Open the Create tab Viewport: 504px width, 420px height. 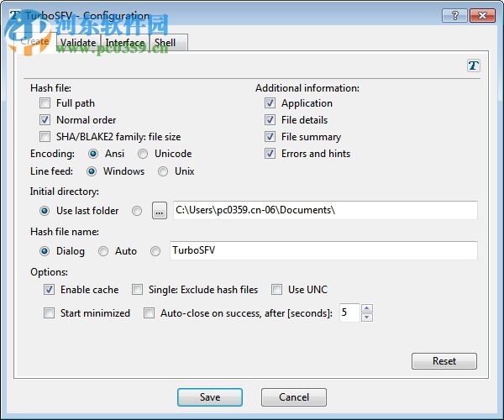[x=34, y=41]
